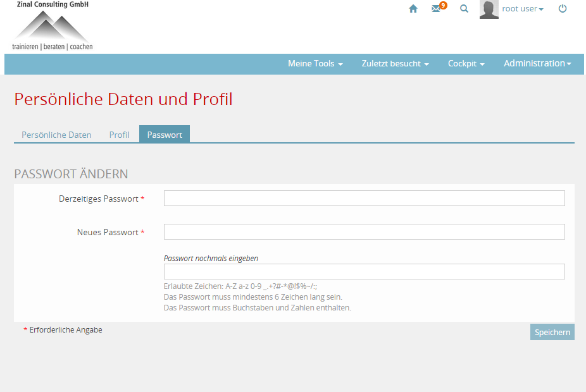Screen dimensions: 586x392
Task: Focus the password confirmation input field
Action: coord(364,272)
